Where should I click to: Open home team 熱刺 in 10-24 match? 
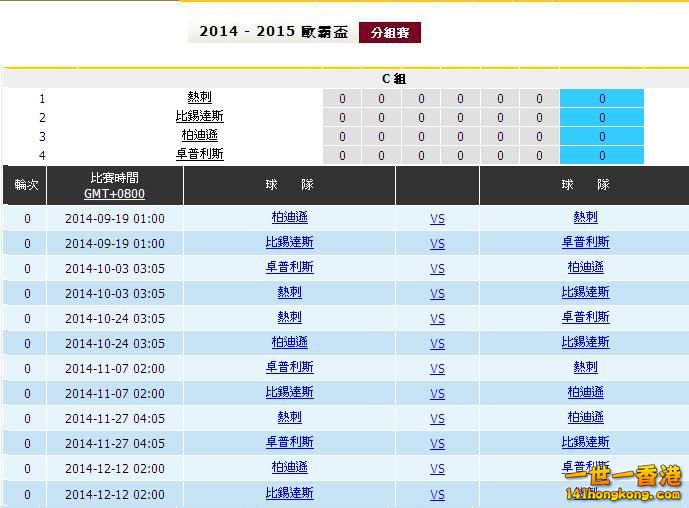(x=290, y=317)
